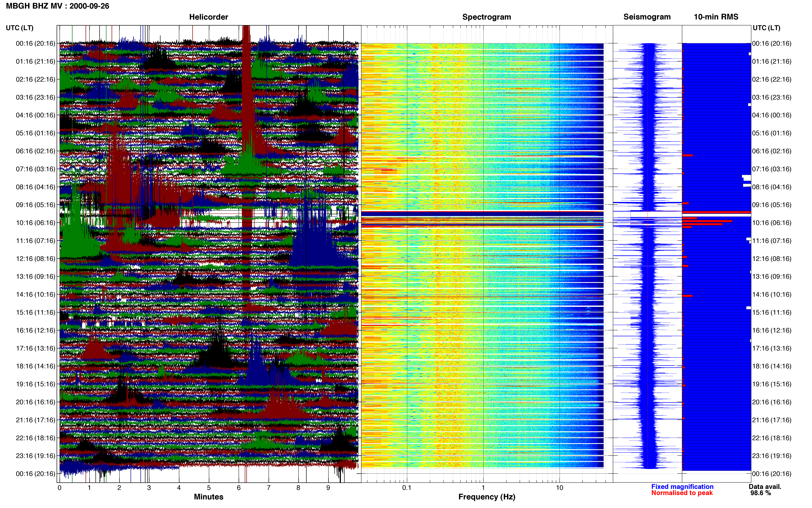Click the left time label 14:16 (10:16)
Viewport: 812px width, 508px height.
[36, 295]
